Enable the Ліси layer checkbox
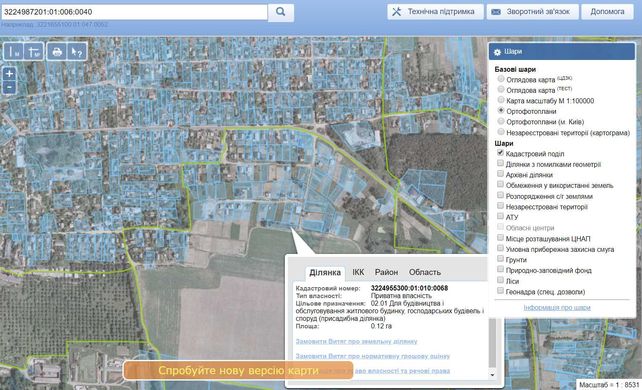This screenshot has height=390, width=642. 500,280
